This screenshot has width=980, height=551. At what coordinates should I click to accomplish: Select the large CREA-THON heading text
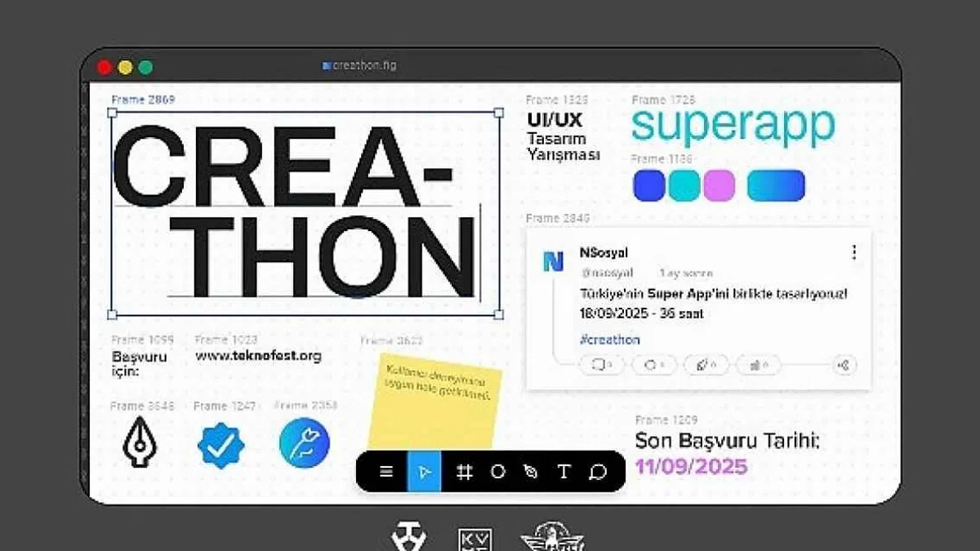pos(294,214)
